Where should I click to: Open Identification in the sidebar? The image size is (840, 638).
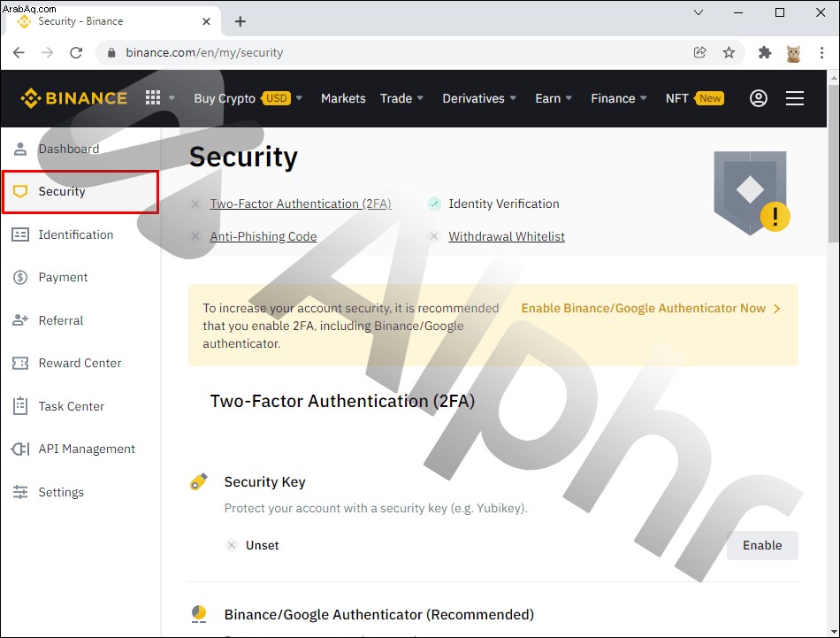coord(75,234)
